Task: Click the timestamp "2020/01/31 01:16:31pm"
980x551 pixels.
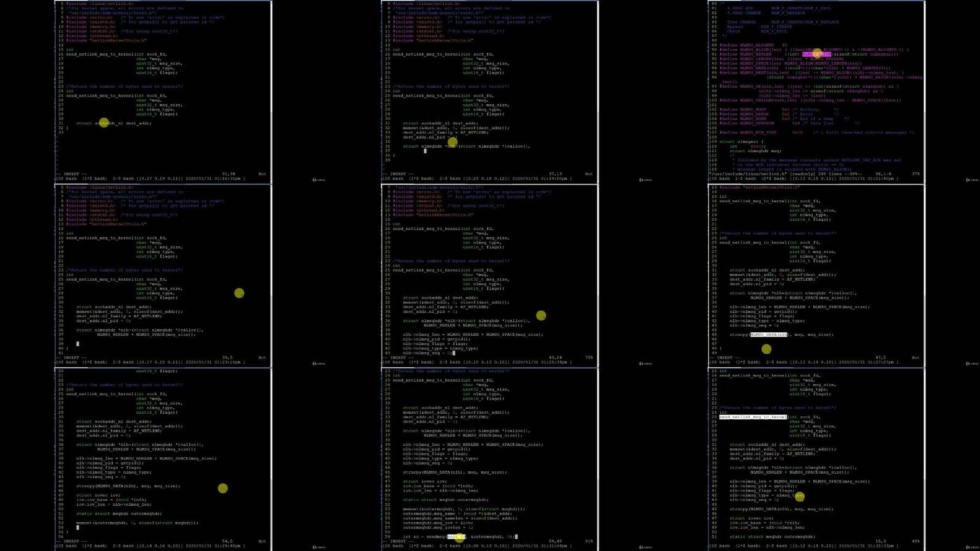Action: pos(214,179)
